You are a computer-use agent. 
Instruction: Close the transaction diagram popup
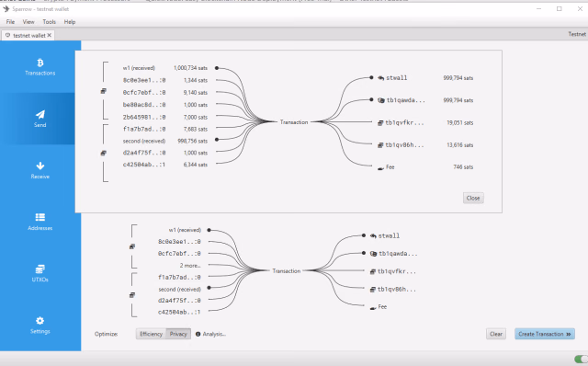point(473,199)
